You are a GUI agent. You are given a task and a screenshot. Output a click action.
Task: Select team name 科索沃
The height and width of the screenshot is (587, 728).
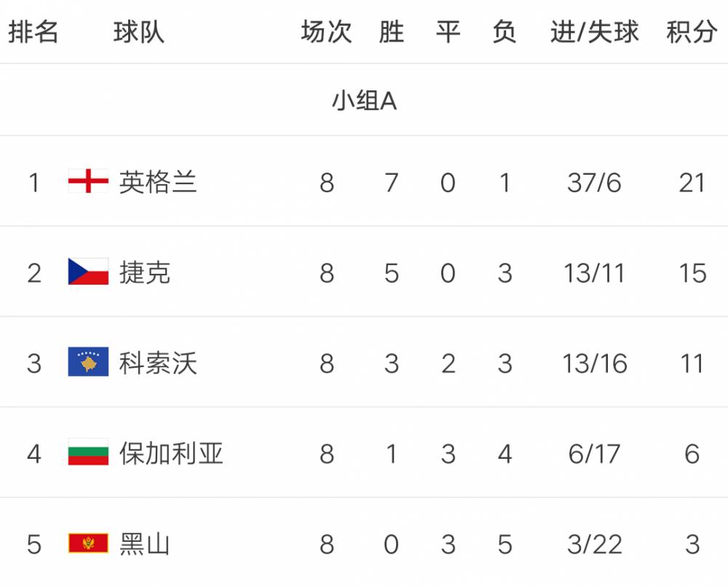coord(158,362)
